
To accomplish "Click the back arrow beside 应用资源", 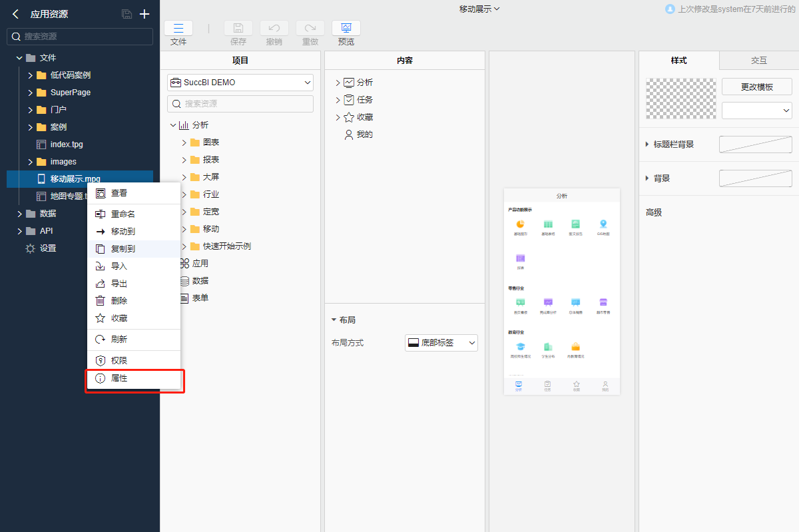I will click(15, 14).
